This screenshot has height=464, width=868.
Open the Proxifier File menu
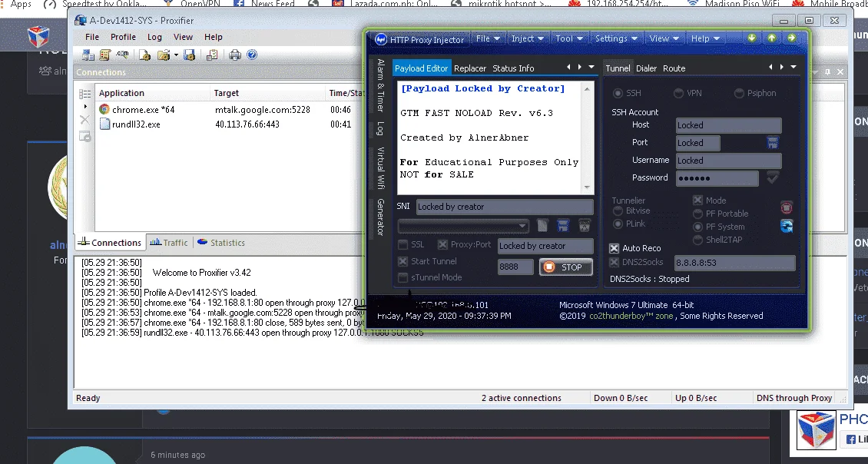tap(92, 37)
